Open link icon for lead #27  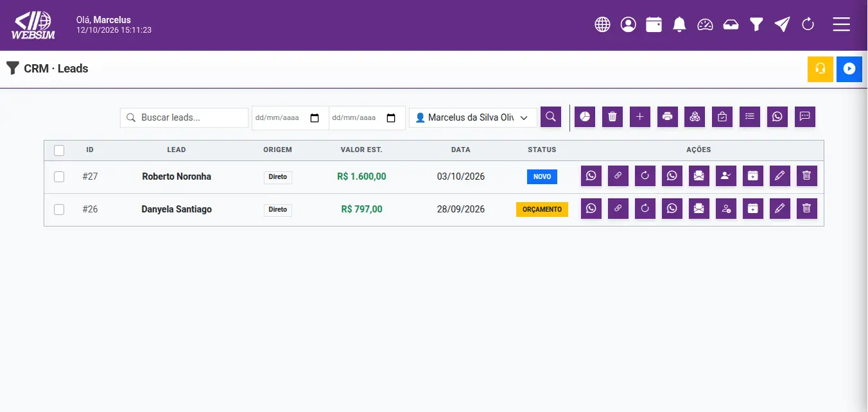click(618, 176)
